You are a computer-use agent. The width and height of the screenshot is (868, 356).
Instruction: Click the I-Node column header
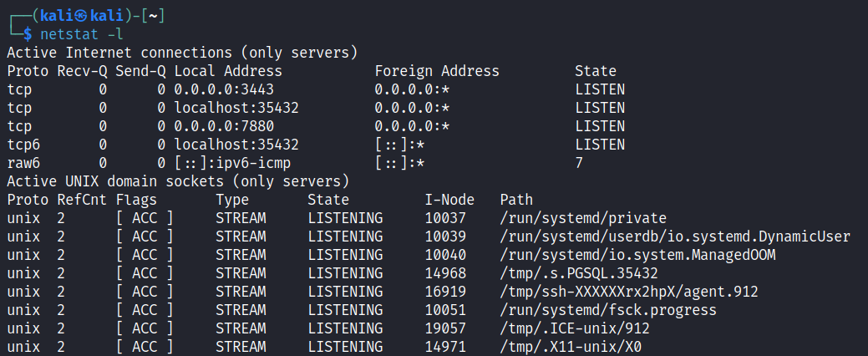[x=449, y=200]
